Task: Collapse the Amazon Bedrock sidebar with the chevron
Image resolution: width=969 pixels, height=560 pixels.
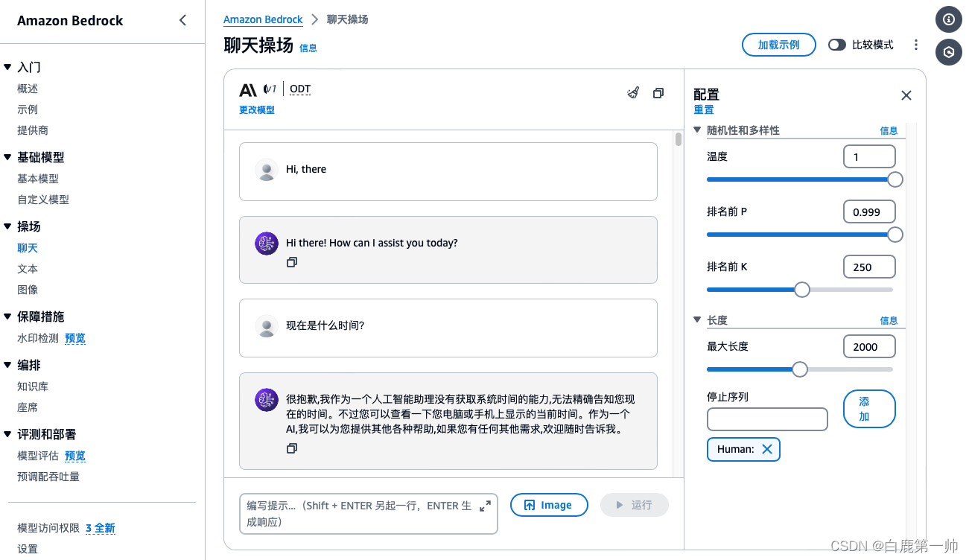Action: [x=183, y=20]
